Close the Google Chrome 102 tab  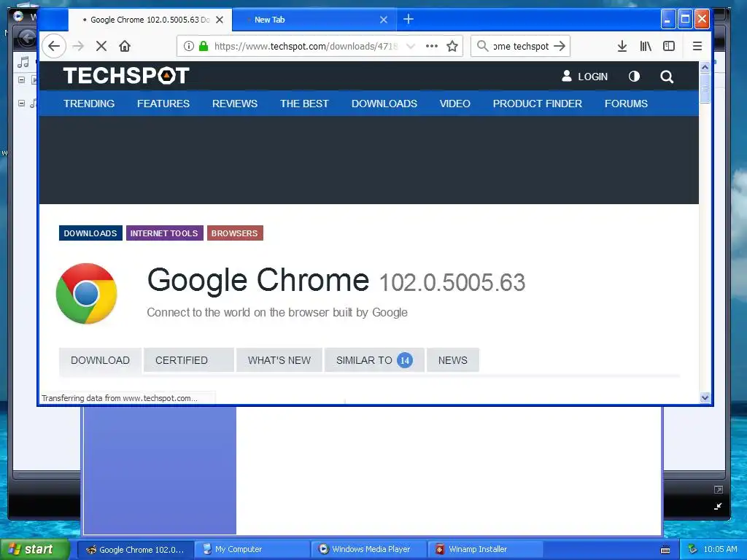[x=220, y=20]
